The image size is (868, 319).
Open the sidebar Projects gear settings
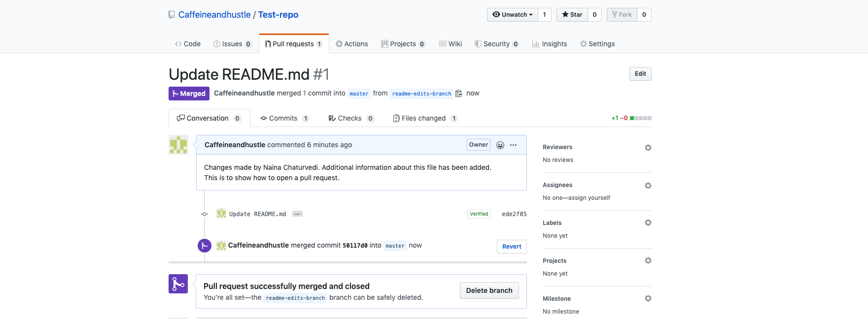coord(648,260)
